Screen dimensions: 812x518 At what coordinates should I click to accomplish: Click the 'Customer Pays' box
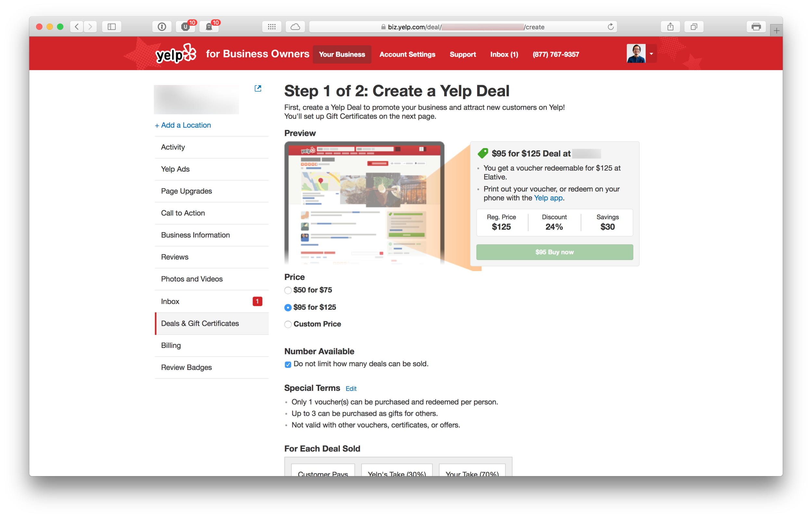tap(323, 471)
